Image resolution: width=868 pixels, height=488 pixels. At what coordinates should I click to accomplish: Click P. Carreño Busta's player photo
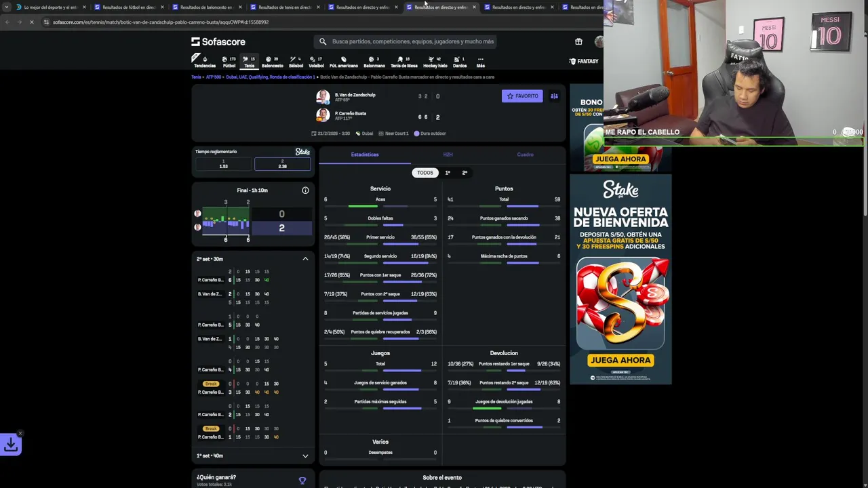pos(323,115)
